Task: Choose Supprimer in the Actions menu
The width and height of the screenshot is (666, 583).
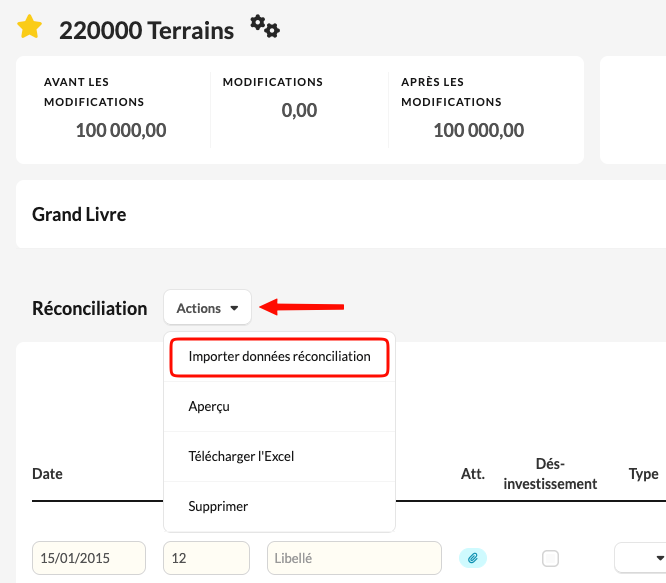Action: (217, 507)
